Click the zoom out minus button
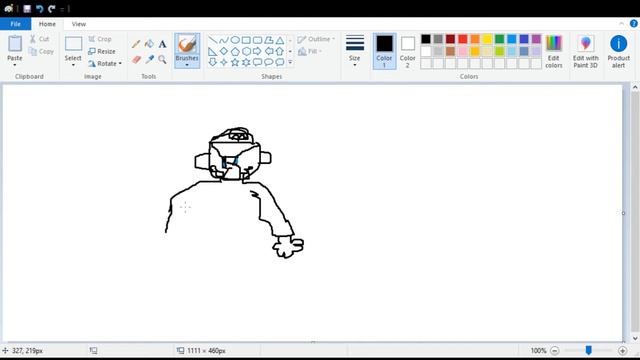This screenshot has width=640, height=360. coord(554,351)
